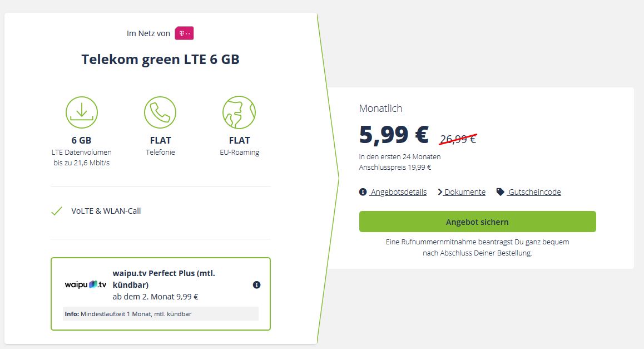The image size is (644, 349).
Task: Click the phone icon above FLAT Telefonie
Action: point(160,112)
